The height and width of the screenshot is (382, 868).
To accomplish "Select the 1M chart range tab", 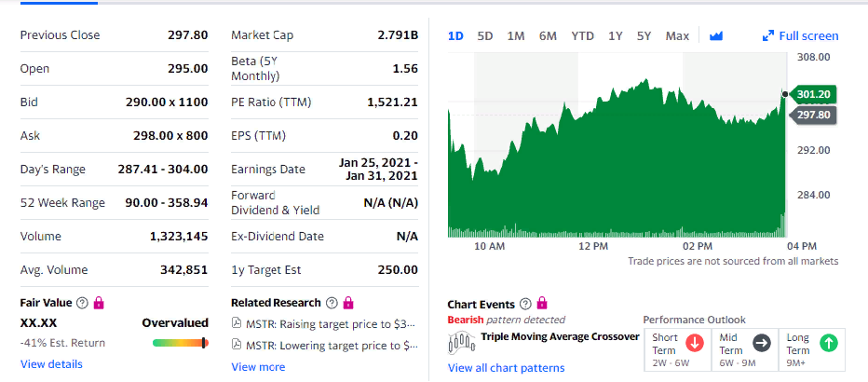I will point(516,36).
